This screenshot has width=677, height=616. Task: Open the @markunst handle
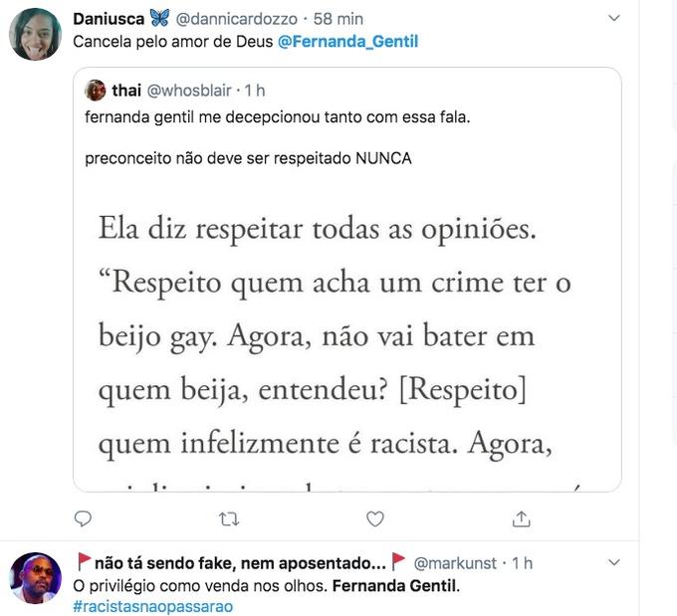point(455,563)
